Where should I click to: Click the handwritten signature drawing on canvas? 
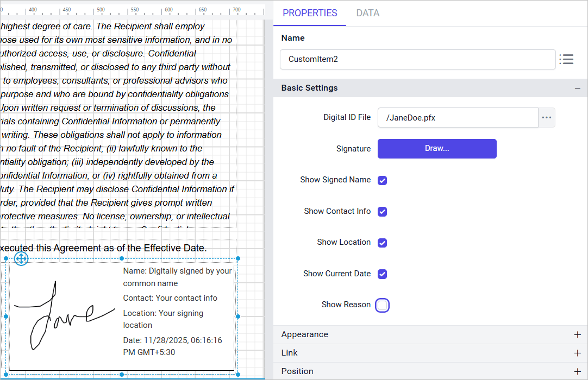60,316
